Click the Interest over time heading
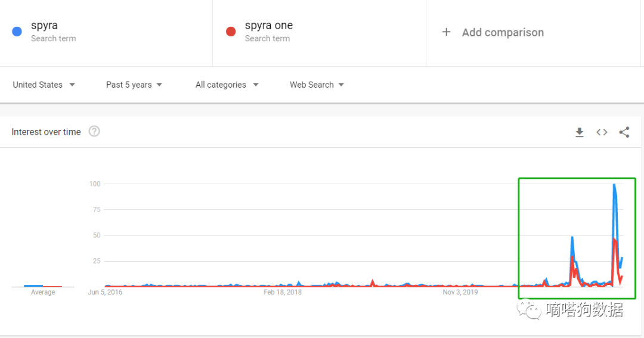 tap(46, 132)
